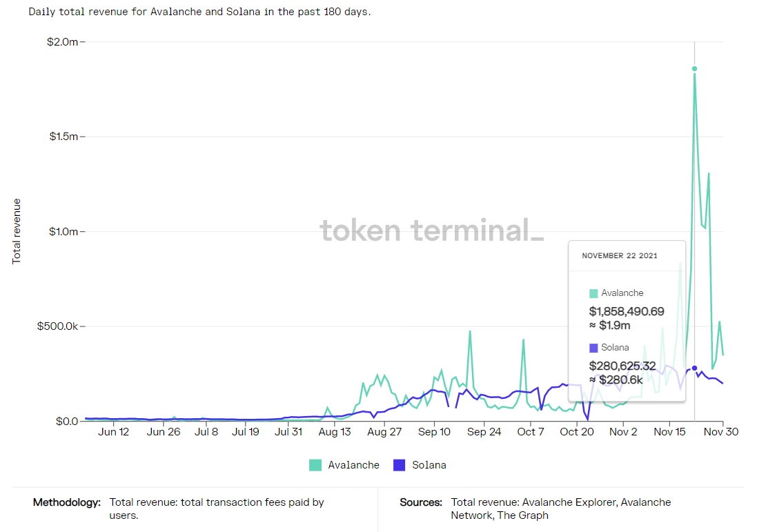This screenshot has width=757, height=532.
Task: Click the Solana swatch inside the tooltip
Action: click(594, 348)
